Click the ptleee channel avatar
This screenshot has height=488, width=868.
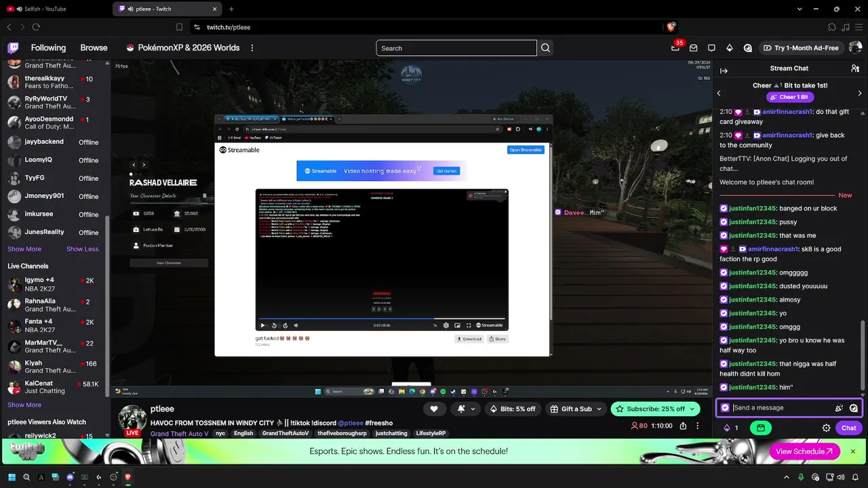click(132, 420)
